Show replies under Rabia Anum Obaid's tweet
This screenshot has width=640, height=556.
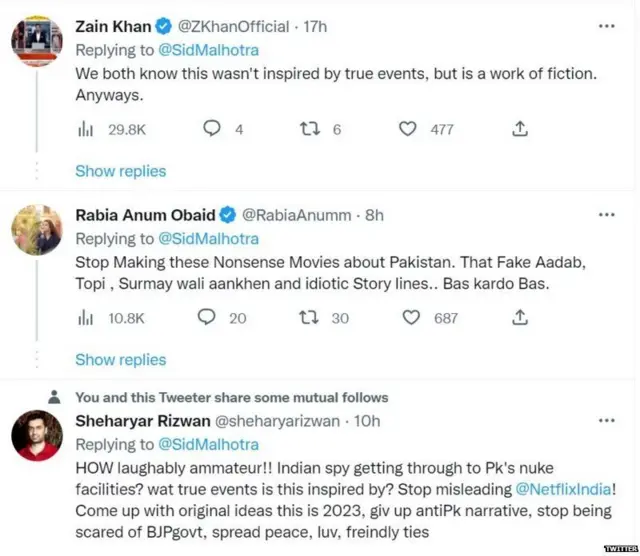[x=120, y=359]
